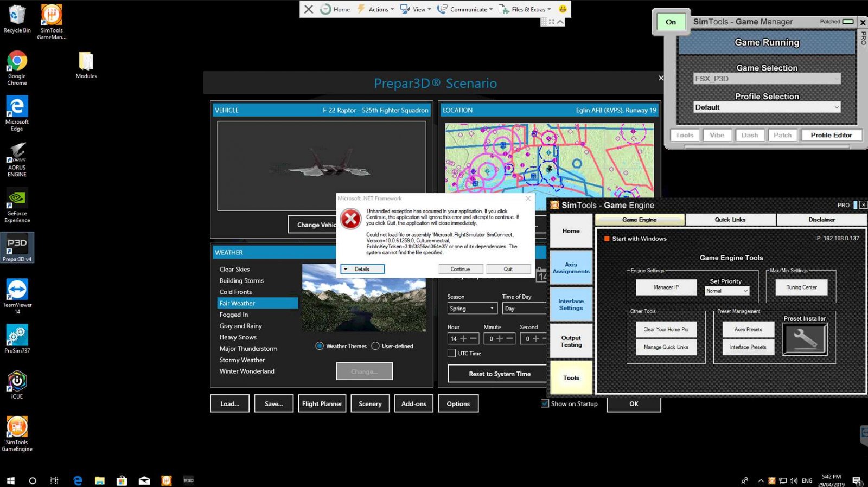868x487 pixels.
Task: Open the TeamViewer Actions menu
Action: (x=375, y=9)
